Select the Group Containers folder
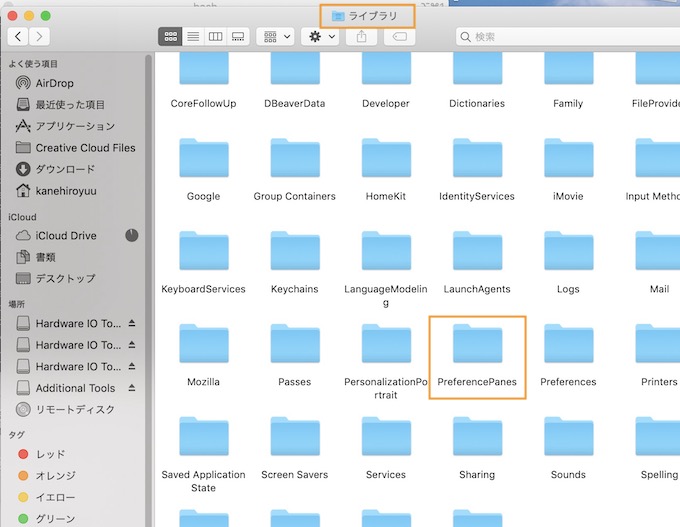The height and width of the screenshot is (527, 680). pyautogui.click(x=295, y=158)
